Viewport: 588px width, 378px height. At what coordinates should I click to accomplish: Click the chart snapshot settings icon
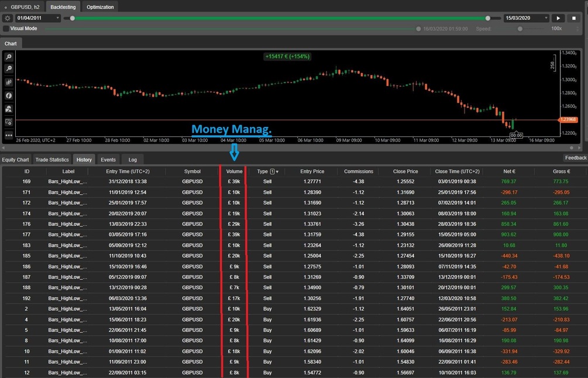9,122
